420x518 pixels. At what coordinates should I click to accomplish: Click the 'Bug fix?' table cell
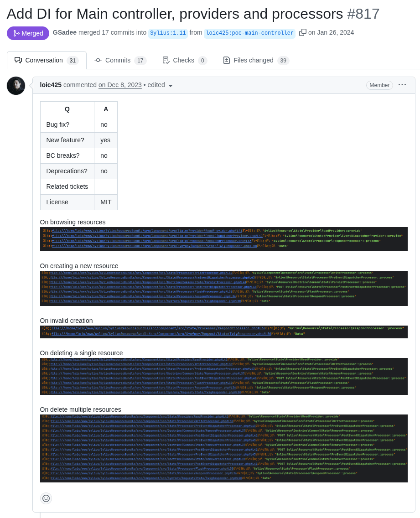point(67,124)
